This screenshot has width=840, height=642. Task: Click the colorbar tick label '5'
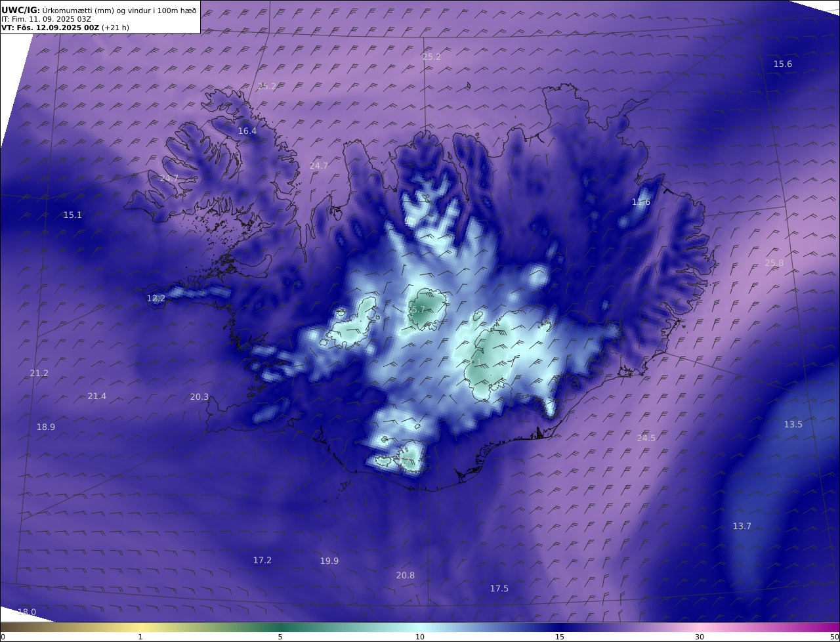click(x=280, y=637)
